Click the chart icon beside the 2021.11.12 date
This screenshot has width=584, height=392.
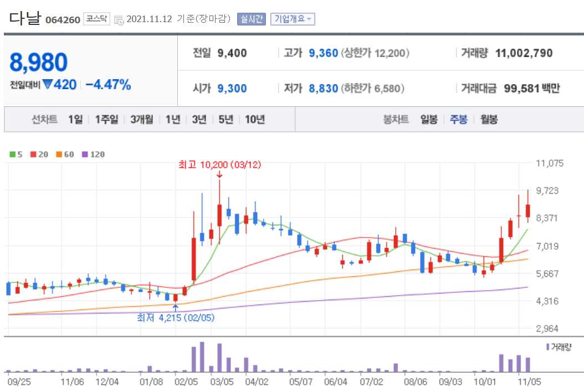coord(118,19)
